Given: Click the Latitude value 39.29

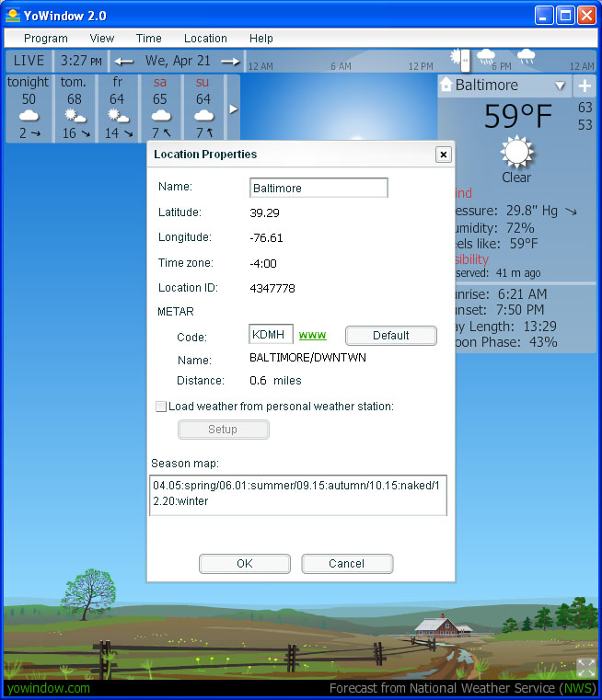Looking at the screenshot, I should pos(264,213).
